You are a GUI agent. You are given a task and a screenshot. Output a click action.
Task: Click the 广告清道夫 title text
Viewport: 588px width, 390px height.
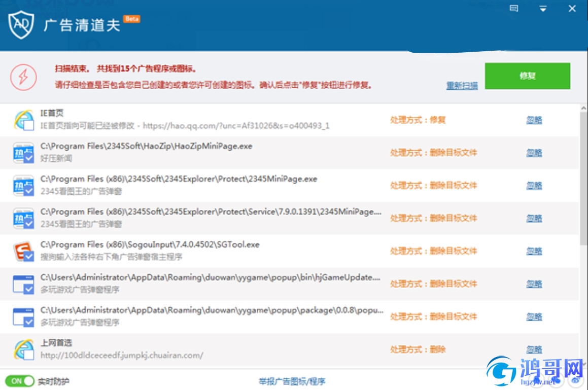coord(81,25)
